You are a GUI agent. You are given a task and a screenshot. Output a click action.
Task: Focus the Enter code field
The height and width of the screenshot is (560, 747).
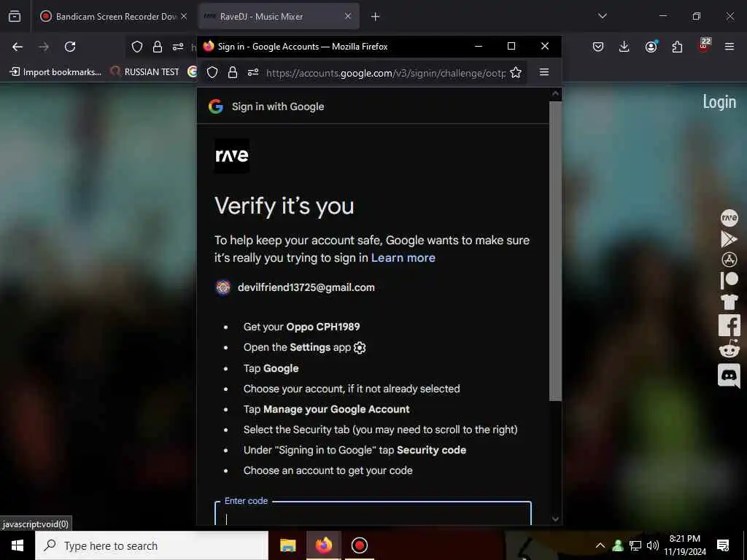click(373, 514)
